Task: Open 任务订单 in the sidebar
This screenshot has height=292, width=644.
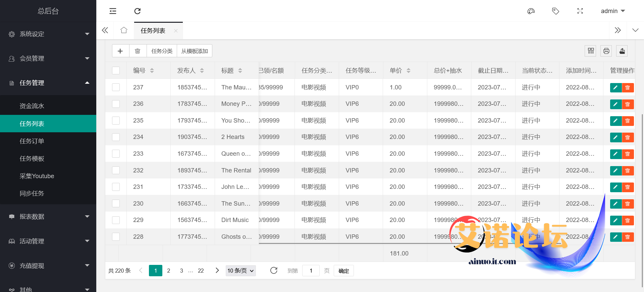Action: coord(32,141)
